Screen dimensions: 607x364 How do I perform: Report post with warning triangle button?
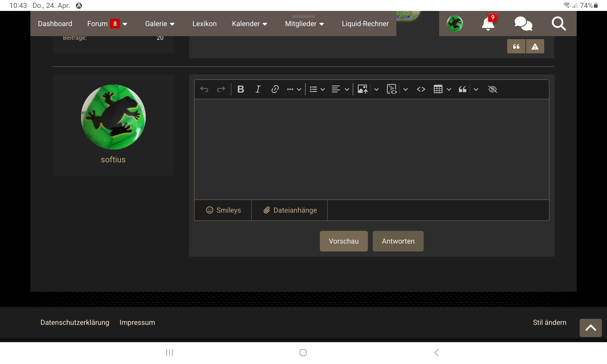(x=535, y=46)
